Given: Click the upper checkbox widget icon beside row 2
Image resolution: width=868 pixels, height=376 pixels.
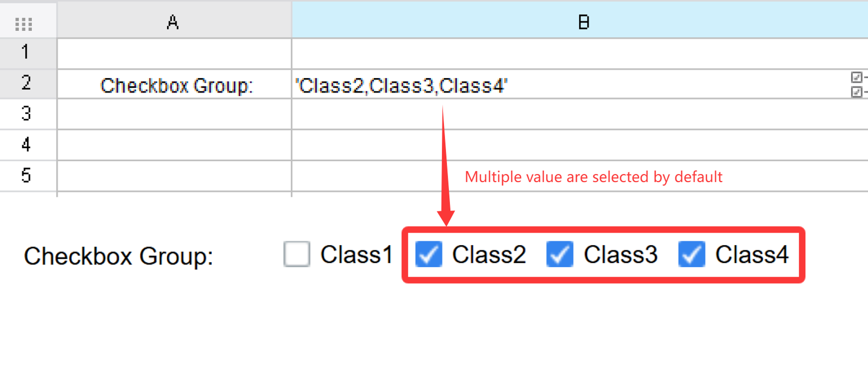Looking at the screenshot, I should (x=856, y=78).
